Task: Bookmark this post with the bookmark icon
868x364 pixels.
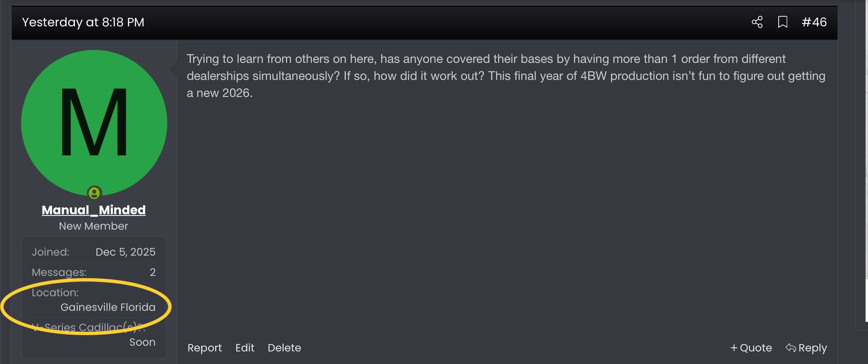Action: pos(782,22)
